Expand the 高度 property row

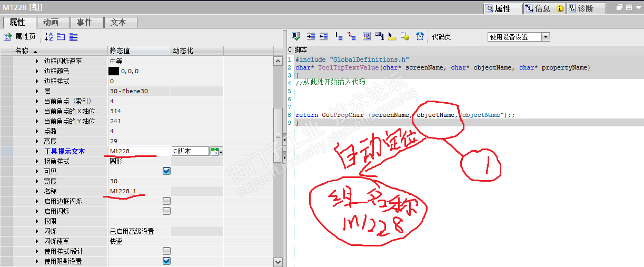37,141
